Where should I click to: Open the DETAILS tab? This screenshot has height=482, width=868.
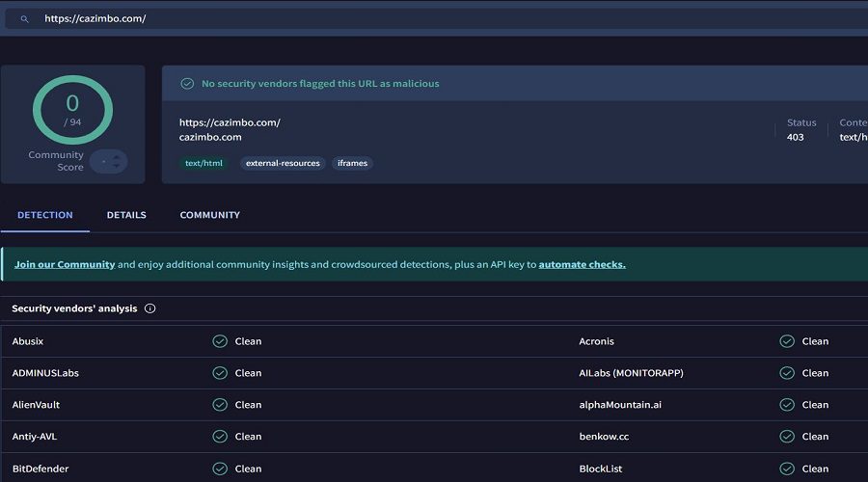coord(126,215)
